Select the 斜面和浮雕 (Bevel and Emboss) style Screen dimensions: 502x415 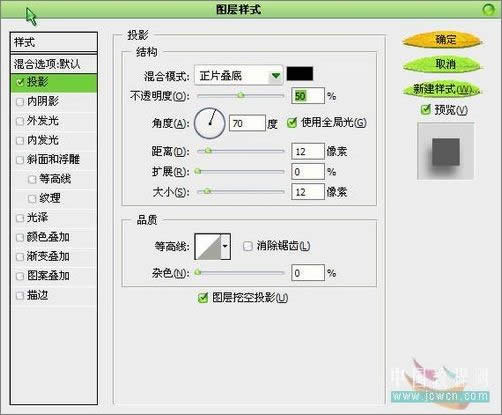click(54, 159)
